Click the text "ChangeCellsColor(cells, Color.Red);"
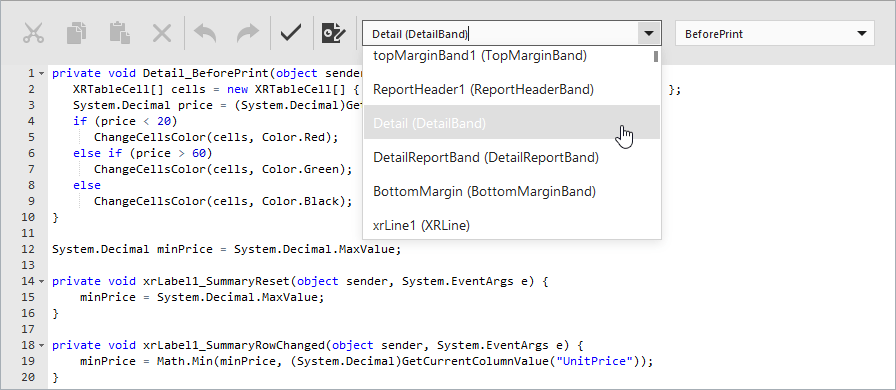 coord(217,137)
